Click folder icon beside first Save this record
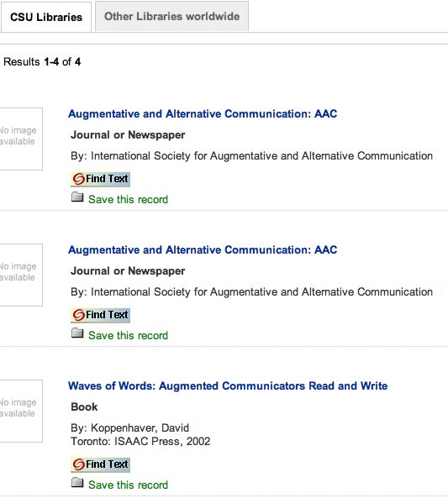This screenshot has height=498, width=448. [77, 197]
